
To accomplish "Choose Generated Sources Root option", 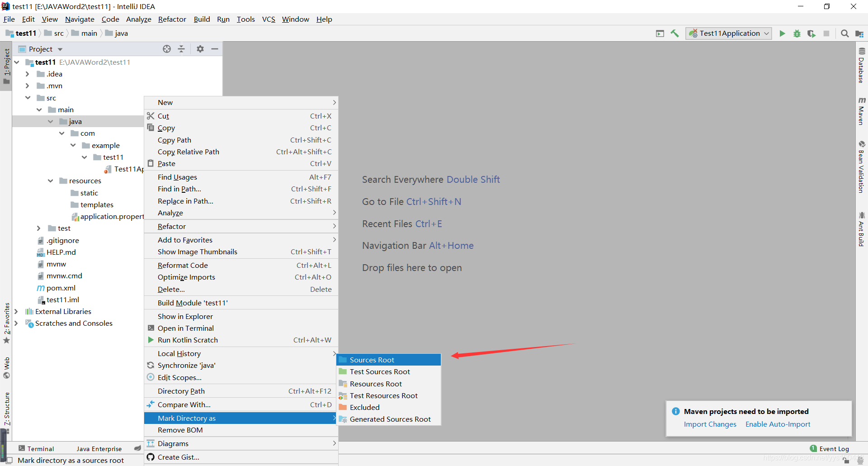I will coord(389,419).
